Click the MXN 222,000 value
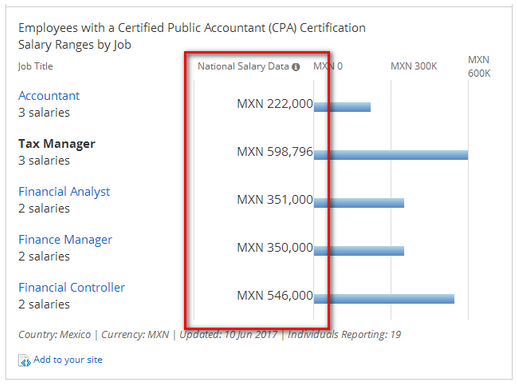 click(x=275, y=104)
